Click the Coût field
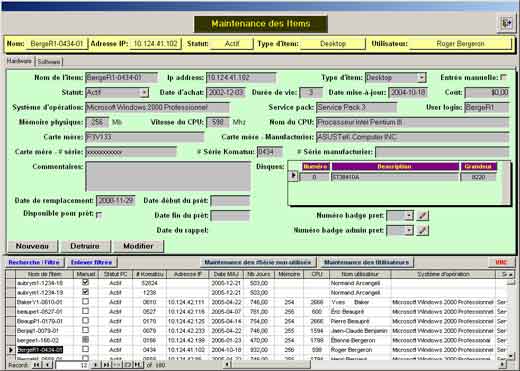 pyautogui.click(x=487, y=92)
